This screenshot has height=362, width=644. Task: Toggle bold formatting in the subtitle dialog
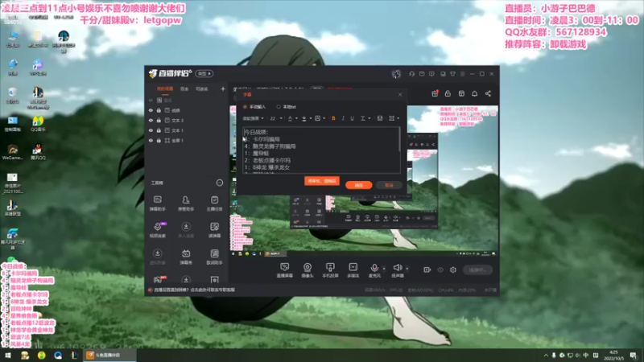pyautogui.click(x=333, y=118)
